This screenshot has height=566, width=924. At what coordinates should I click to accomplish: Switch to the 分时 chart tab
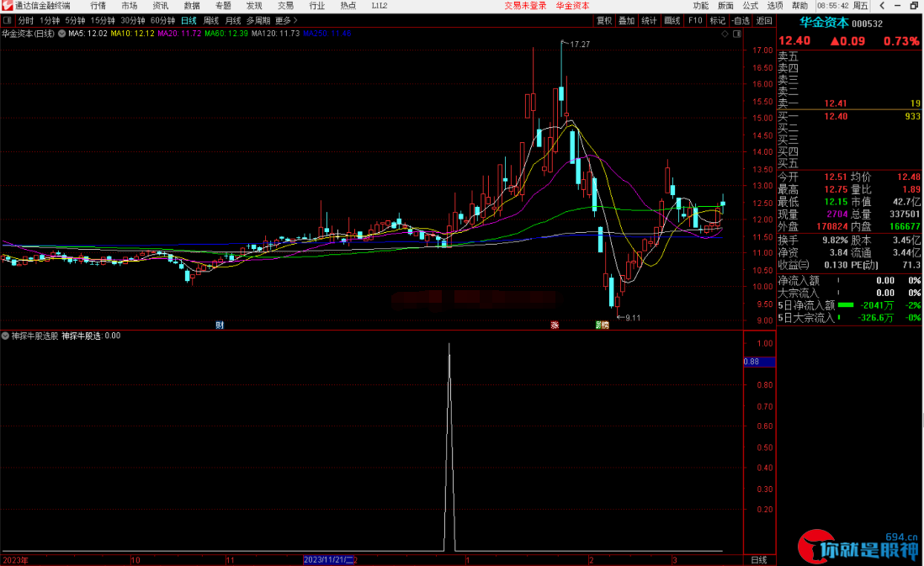click(25, 21)
